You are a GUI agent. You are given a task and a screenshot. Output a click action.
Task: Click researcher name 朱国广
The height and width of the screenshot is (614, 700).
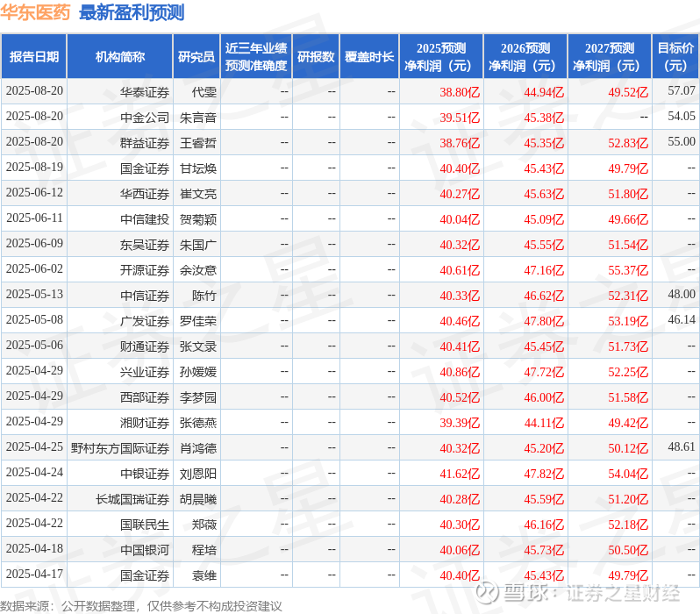(198, 245)
